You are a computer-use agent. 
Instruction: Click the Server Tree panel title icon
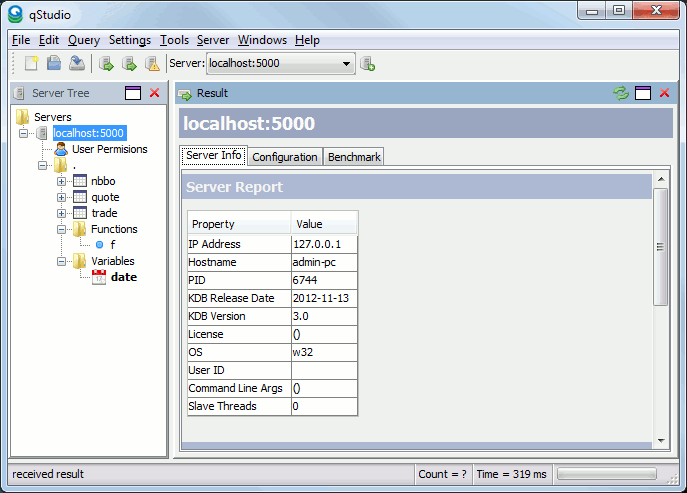tap(19, 93)
